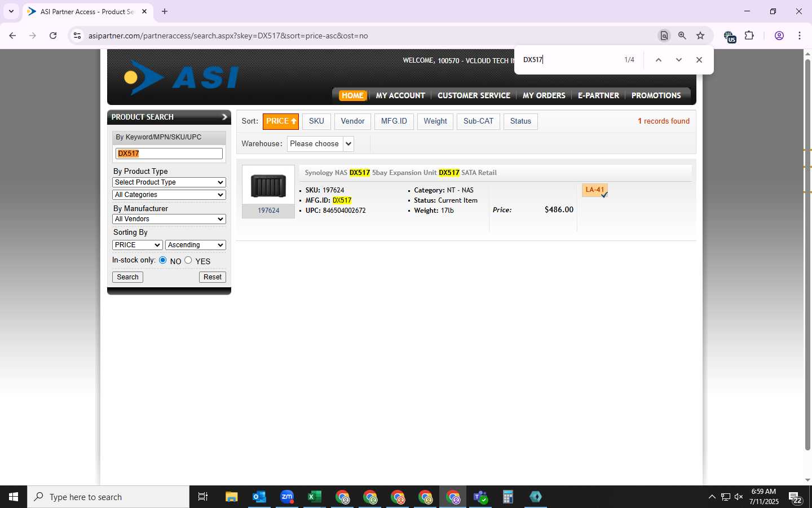Viewport: 812px width, 508px height.
Task: Open the All Categories dropdown
Action: (169, 195)
